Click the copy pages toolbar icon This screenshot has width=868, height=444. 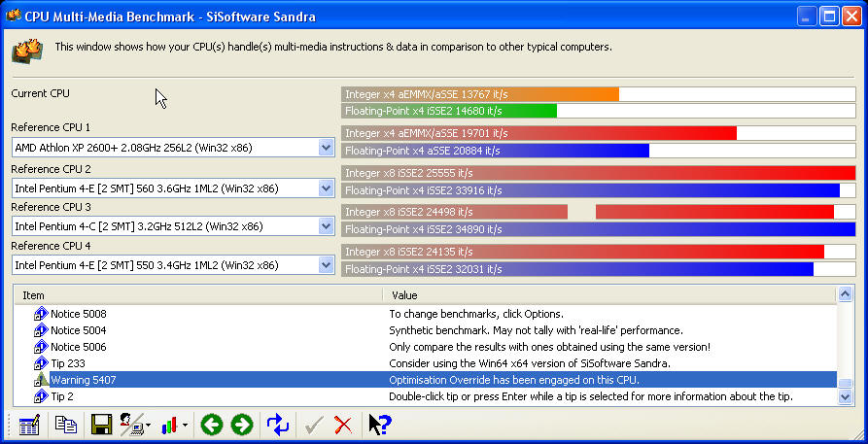coord(66,425)
